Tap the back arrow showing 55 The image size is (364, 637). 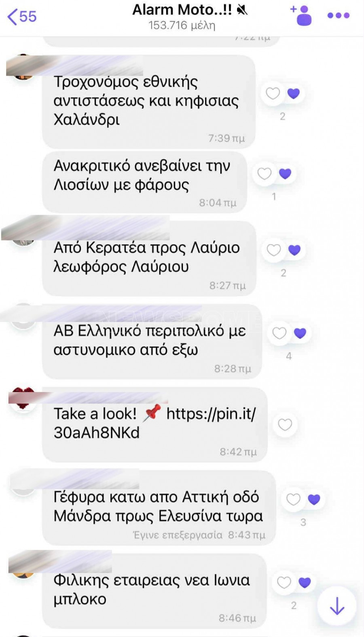(x=22, y=16)
